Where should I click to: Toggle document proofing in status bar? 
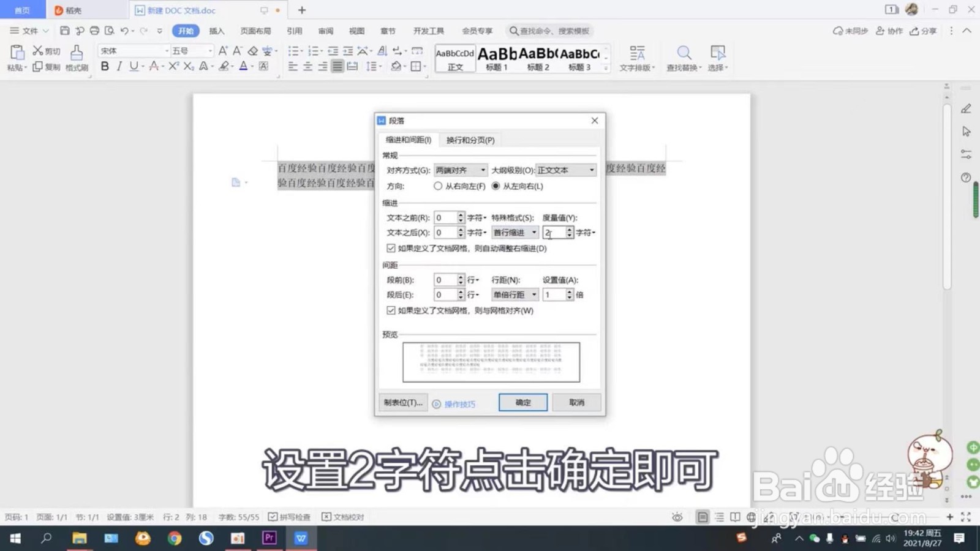point(343,517)
